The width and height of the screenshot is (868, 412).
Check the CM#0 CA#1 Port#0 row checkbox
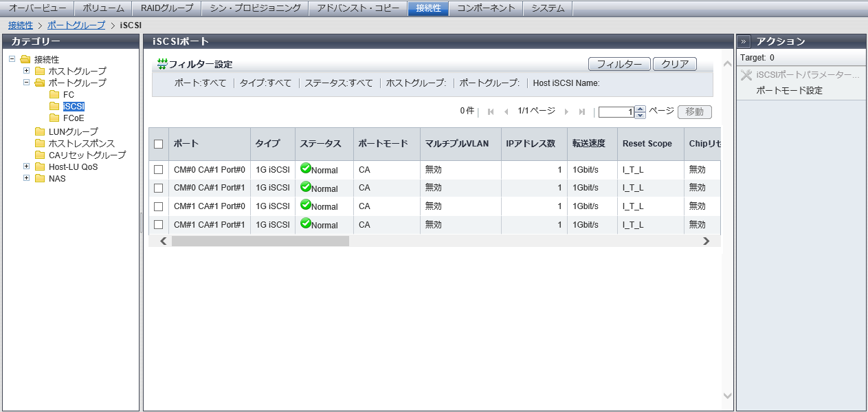(159, 170)
